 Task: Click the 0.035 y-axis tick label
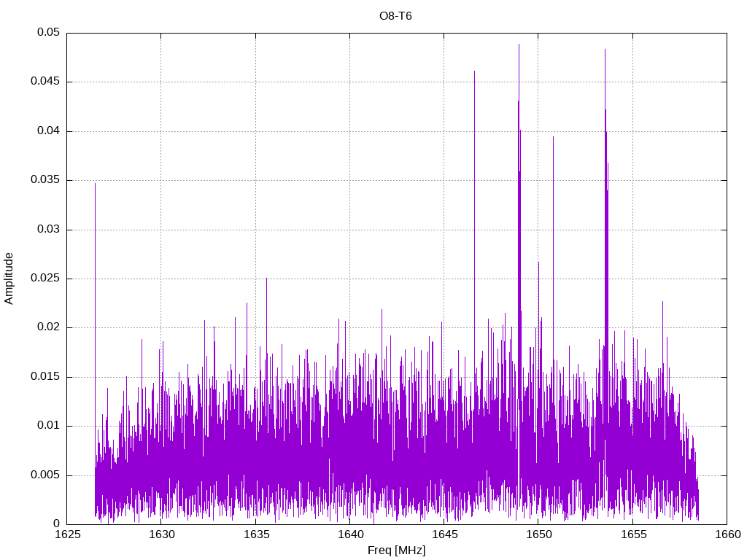click(x=45, y=180)
